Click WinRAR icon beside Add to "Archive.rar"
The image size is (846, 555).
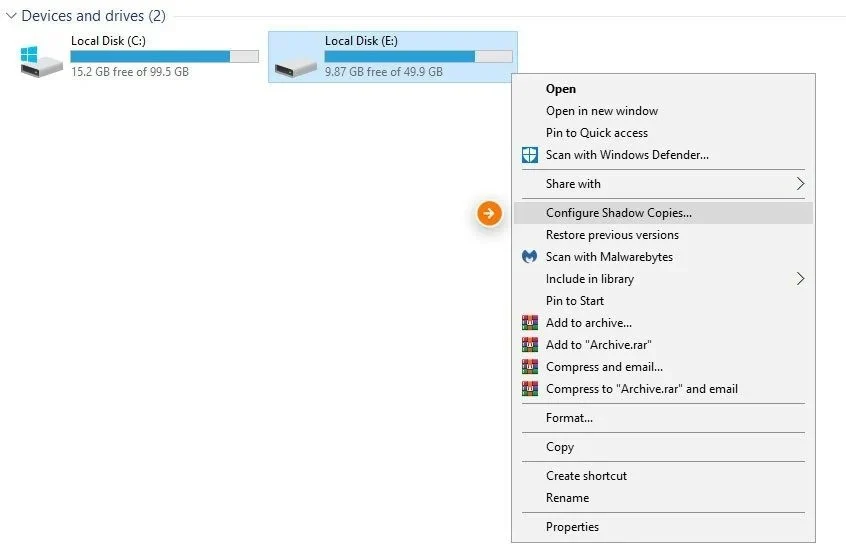pos(530,345)
